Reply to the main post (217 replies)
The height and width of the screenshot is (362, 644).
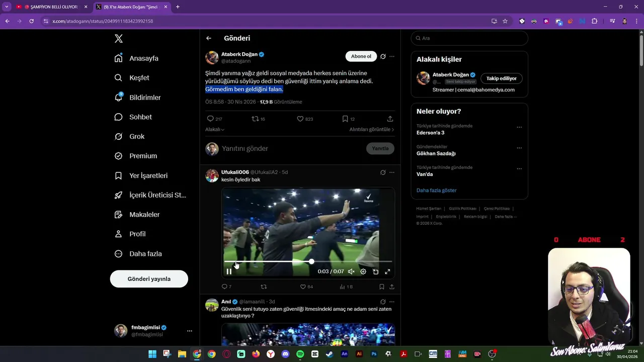pos(214,119)
